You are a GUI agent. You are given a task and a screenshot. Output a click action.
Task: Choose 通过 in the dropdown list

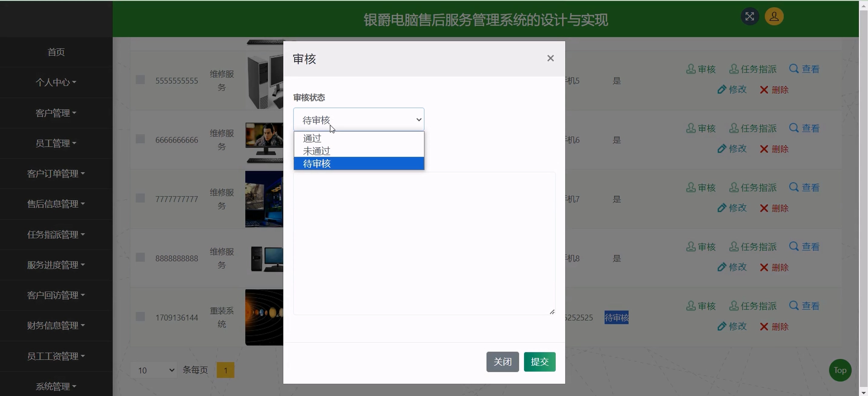[359, 138]
